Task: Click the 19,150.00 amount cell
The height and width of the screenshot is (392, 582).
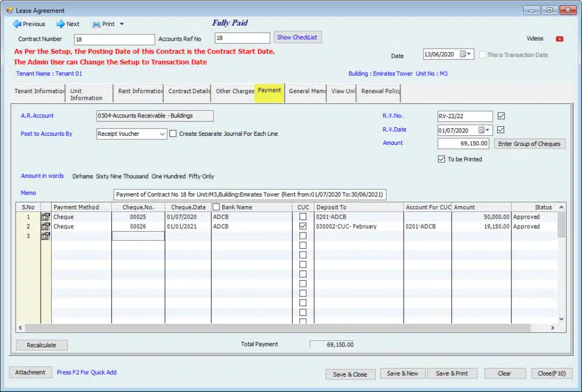Action: tap(481, 227)
